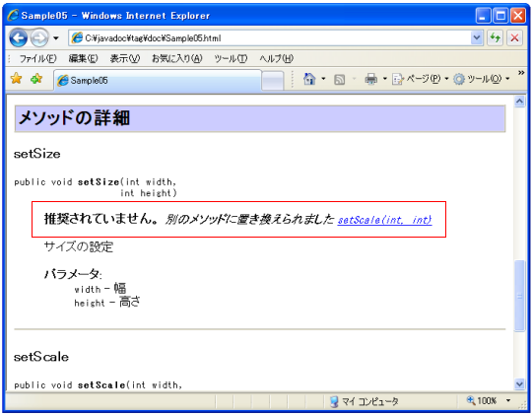Open a blank new tab button
This screenshot has width=532, height=416.
[273, 81]
